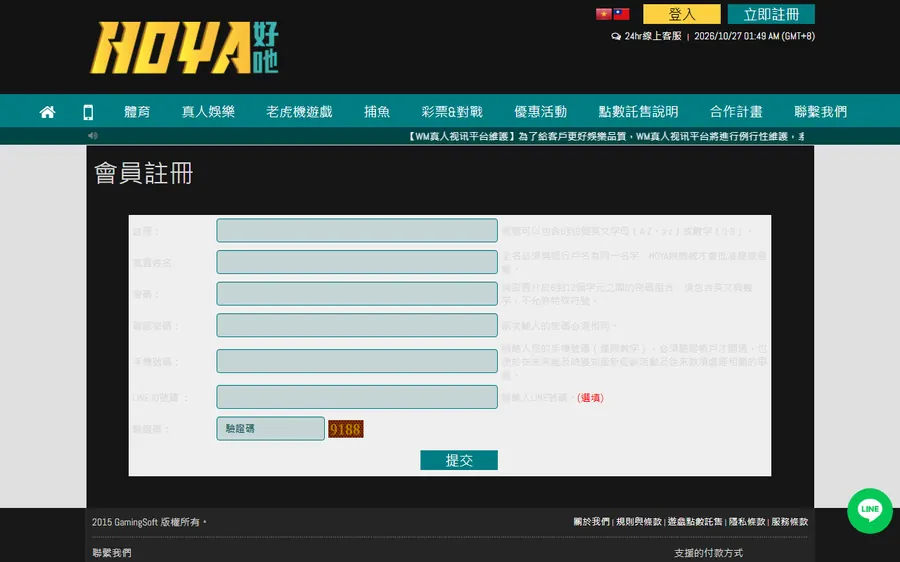Open the 優惠活動 menu

coord(540,112)
